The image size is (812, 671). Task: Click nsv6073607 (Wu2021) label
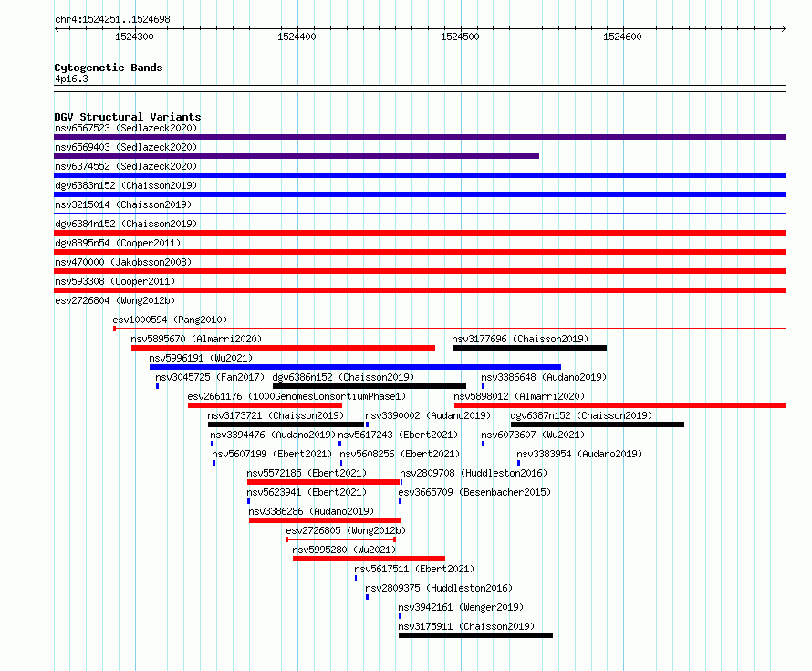point(533,435)
